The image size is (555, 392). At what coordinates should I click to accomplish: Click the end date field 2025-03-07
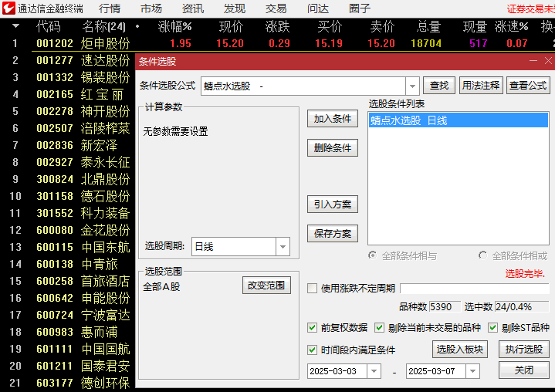(x=436, y=371)
